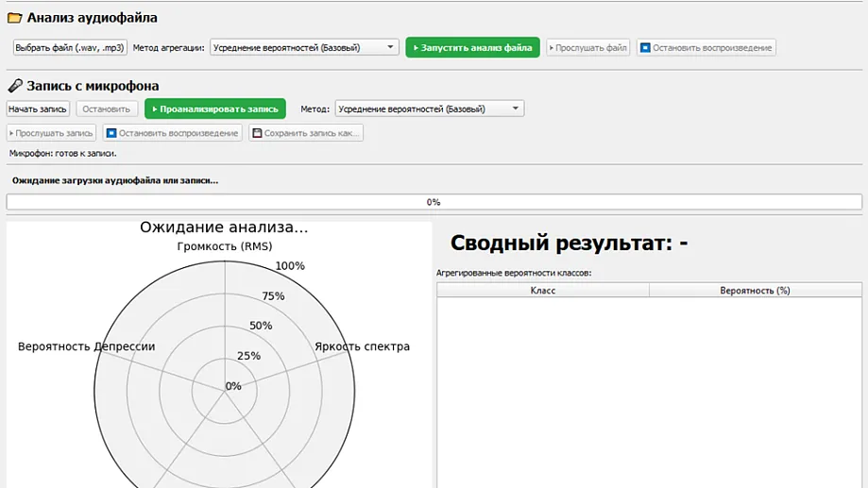Open the Метод агрегации dropdown
This screenshot has height=488, width=868.
(304, 47)
